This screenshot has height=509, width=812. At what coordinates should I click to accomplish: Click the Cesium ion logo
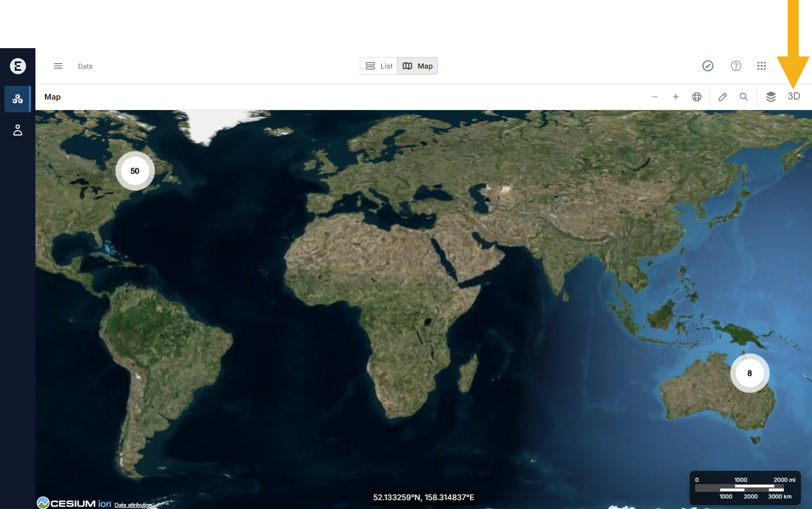pos(74,503)
